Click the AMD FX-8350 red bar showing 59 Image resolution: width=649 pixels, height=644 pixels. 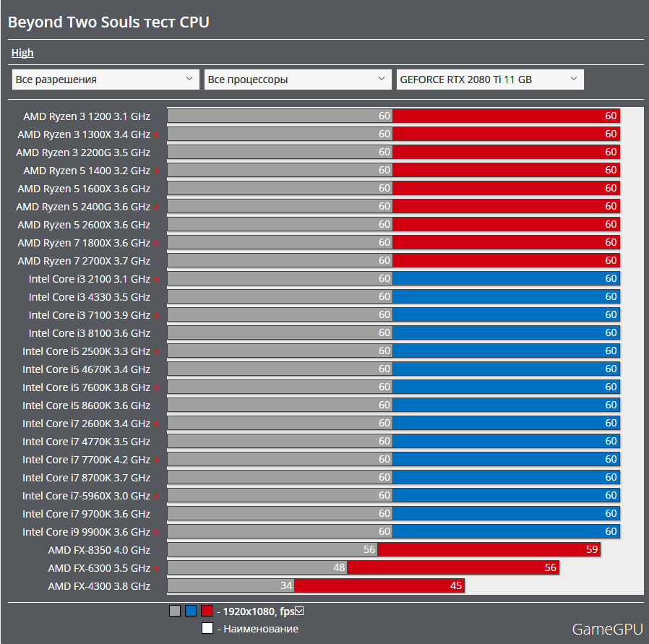489,549
